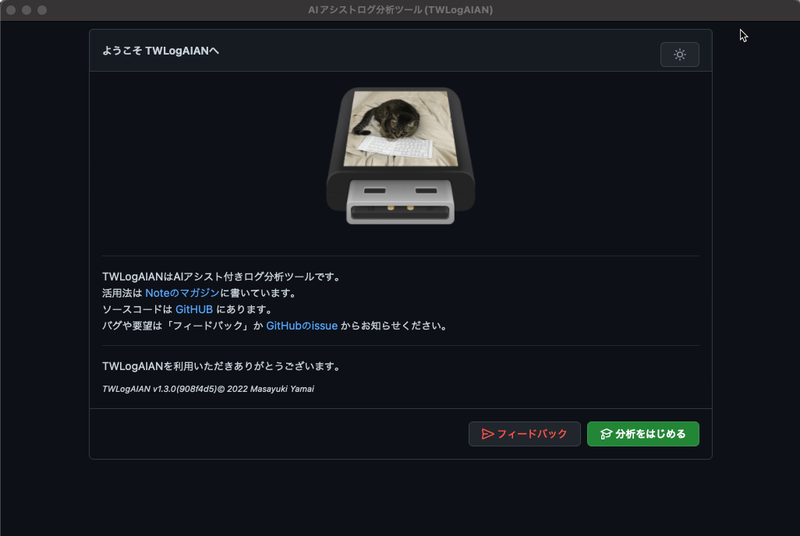800x536 pixels.
Task: Click the graduation cap icon on green button
Action: pyautogui.click(x=605, y=434)
